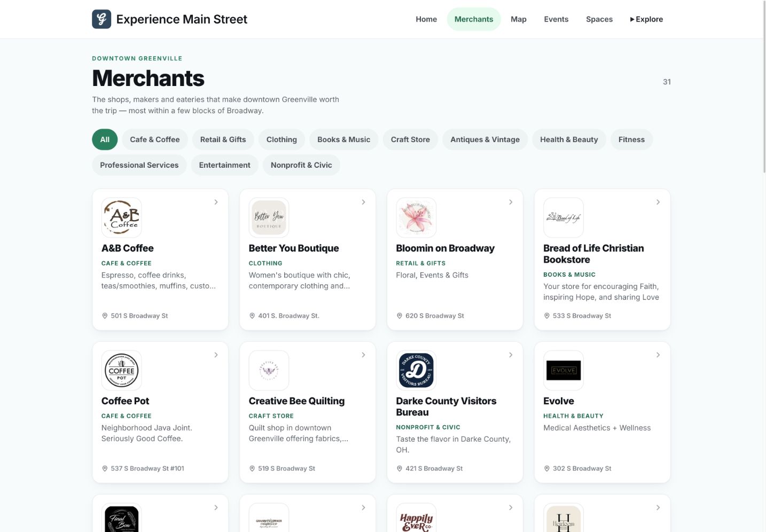766x532 pixels.
Task: Filter merchants by Professional Services
Action: pyautogui.click(x=139, y=165)
